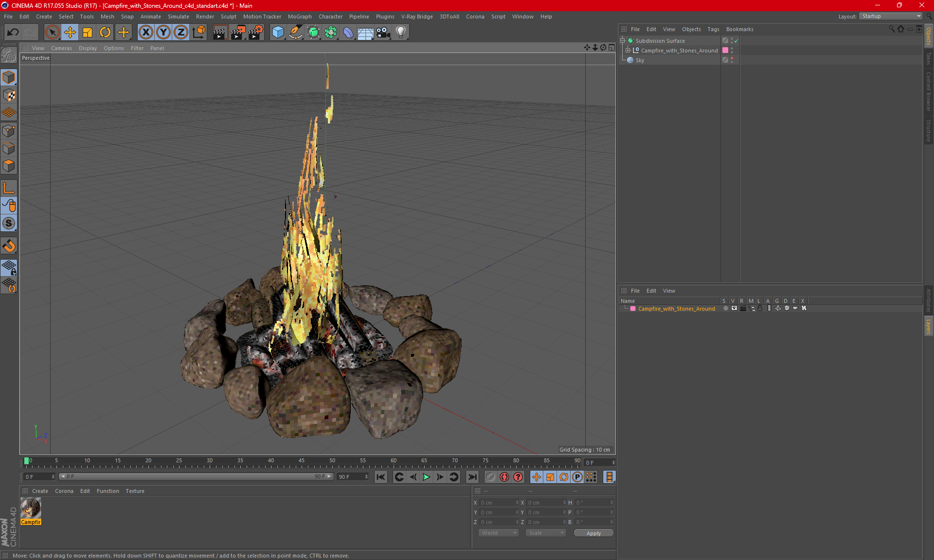Toggle Campfire layer render visibility
The width and height of the screenshot is (934, 560).
coord(743,308)
